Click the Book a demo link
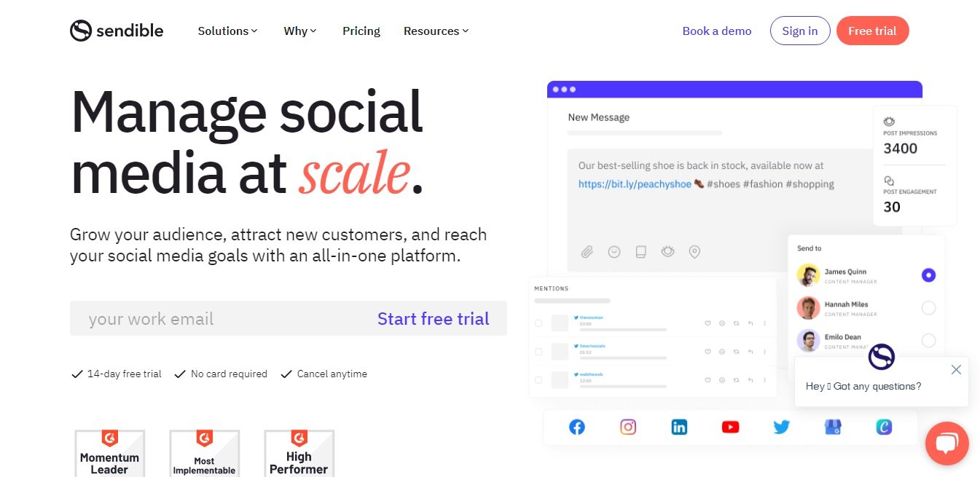Screen dimensions: 980x477 point(716,31)
